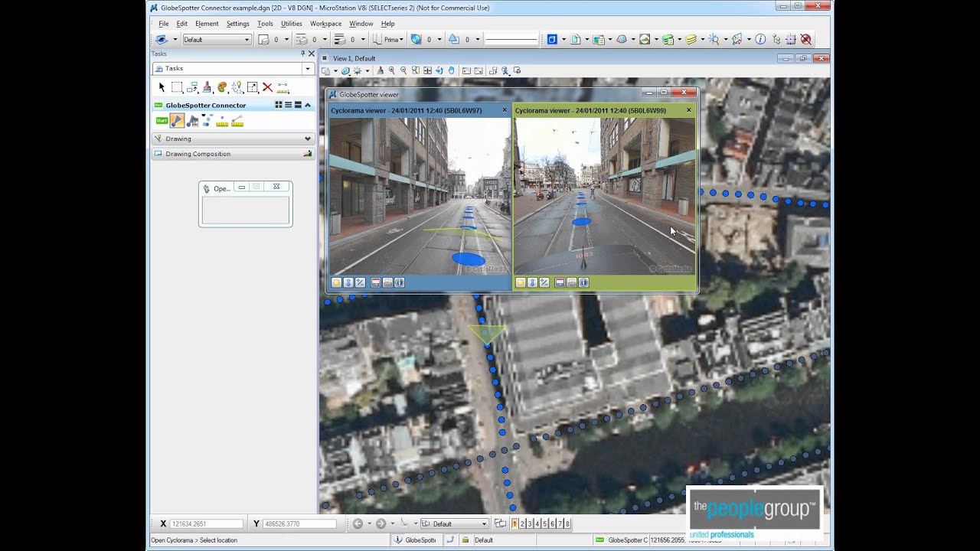Screen dimensions: 980x551
Task: Toggle view 5 button
Action: pos(544,523)
